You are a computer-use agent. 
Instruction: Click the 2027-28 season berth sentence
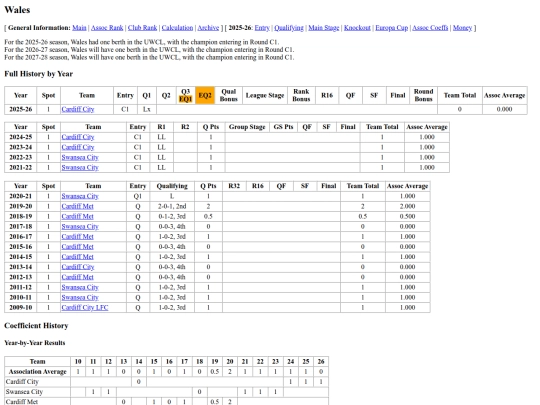pyautogui.click(x=149, y=58)
